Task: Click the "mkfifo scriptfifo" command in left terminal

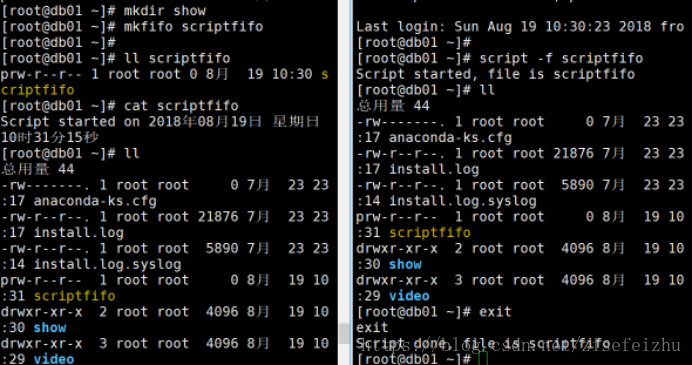Action: pos(193,26)
